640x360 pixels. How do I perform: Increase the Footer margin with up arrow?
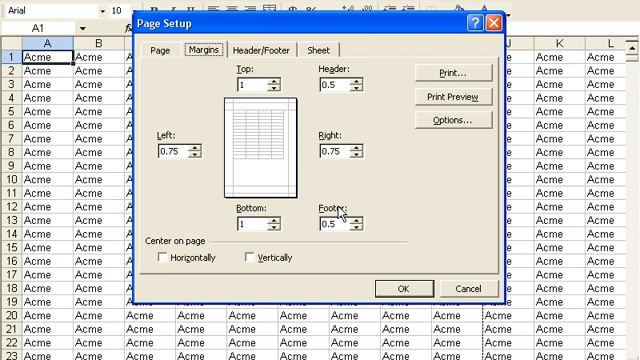coord(356,221)
